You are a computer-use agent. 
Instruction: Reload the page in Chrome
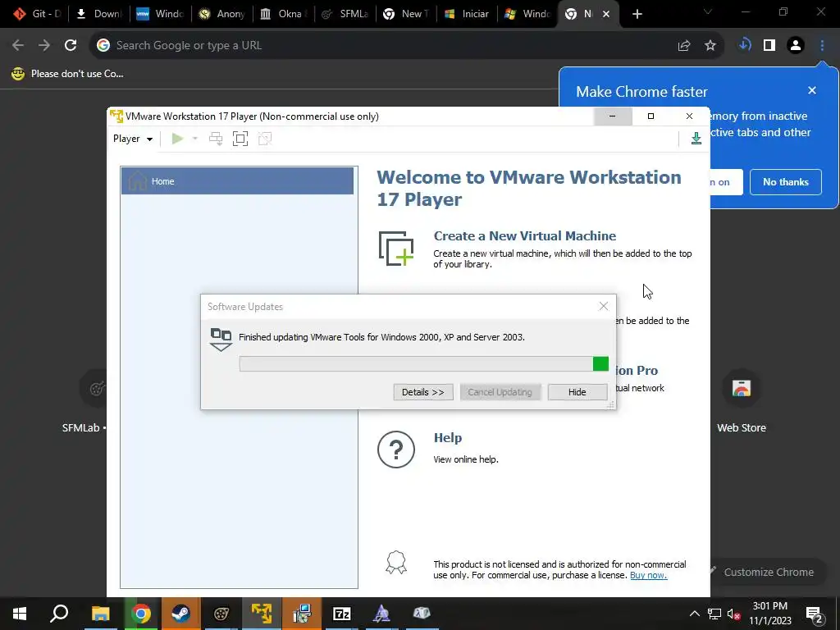71,46
